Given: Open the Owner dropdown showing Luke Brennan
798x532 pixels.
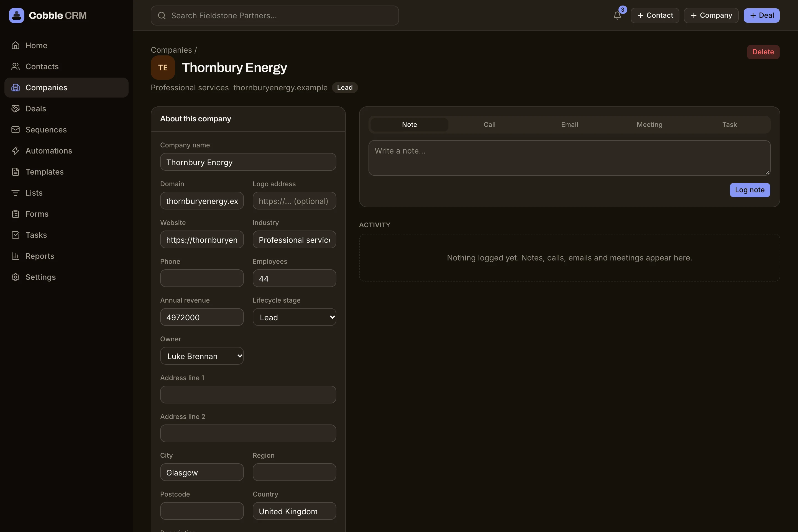Looking at the screenshot, I should 202,356.
